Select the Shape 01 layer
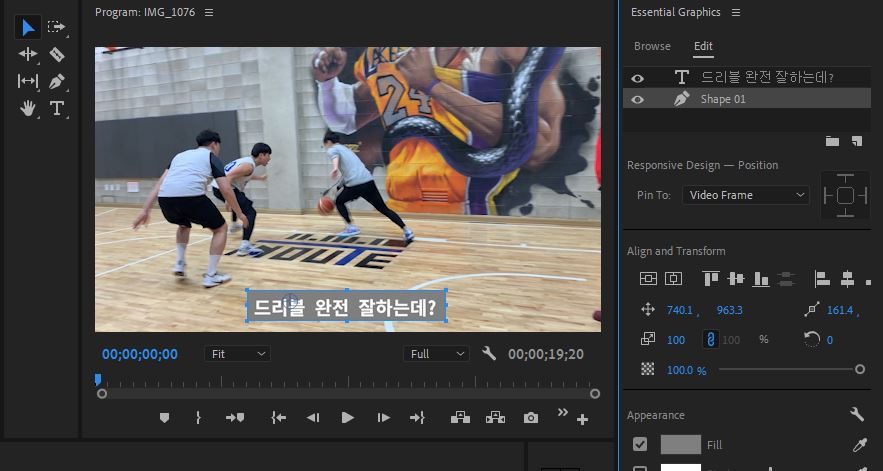Screen dimensions: 883x471 pyautogui.click(x=747, y=99)
